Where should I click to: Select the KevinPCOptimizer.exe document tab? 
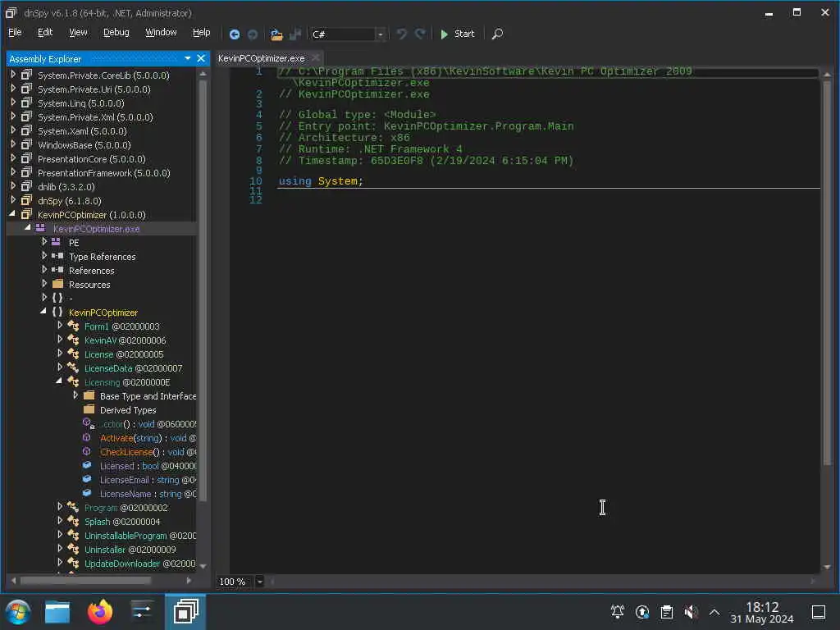tap(262, 58)
